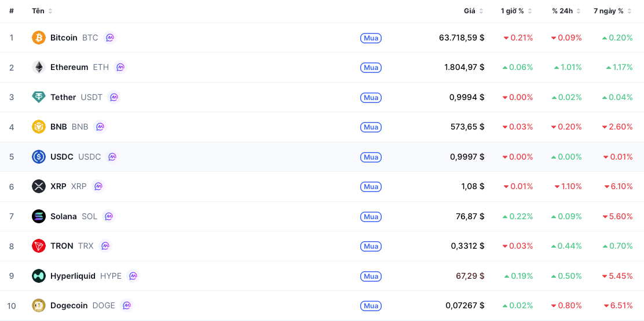The image size is (644, 321).
Task: Click Mua button in XRP row
Action: click(x=371, y=187)
